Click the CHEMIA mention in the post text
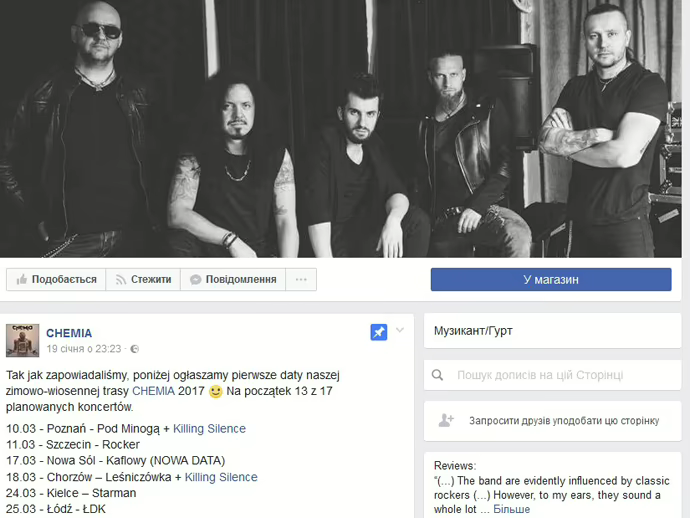 coord(153,391)
